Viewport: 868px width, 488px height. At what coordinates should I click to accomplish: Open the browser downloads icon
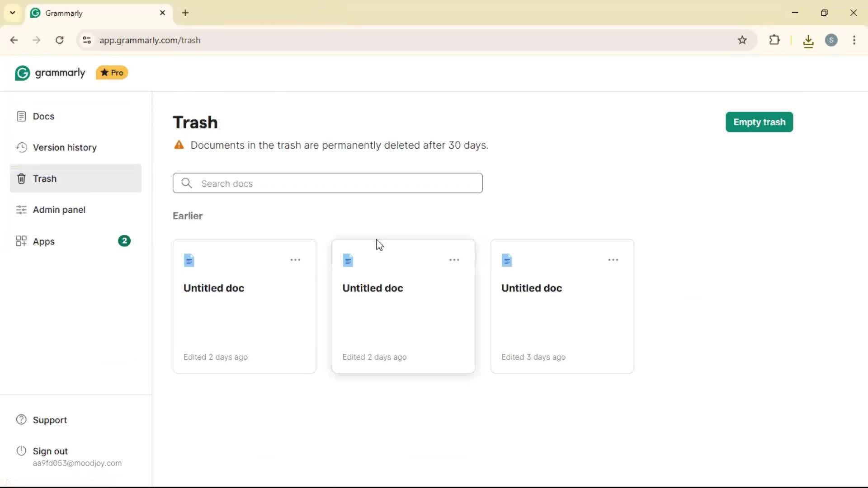tap(808, 41)
